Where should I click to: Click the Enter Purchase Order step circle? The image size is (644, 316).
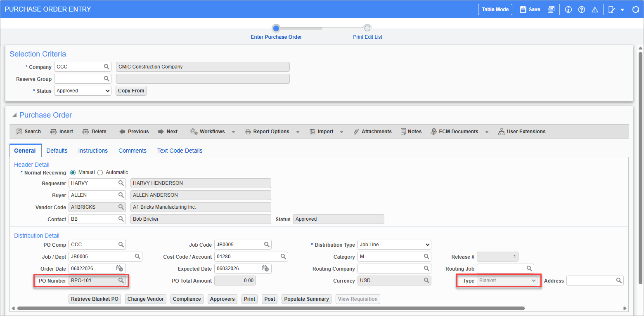(276, 28)
